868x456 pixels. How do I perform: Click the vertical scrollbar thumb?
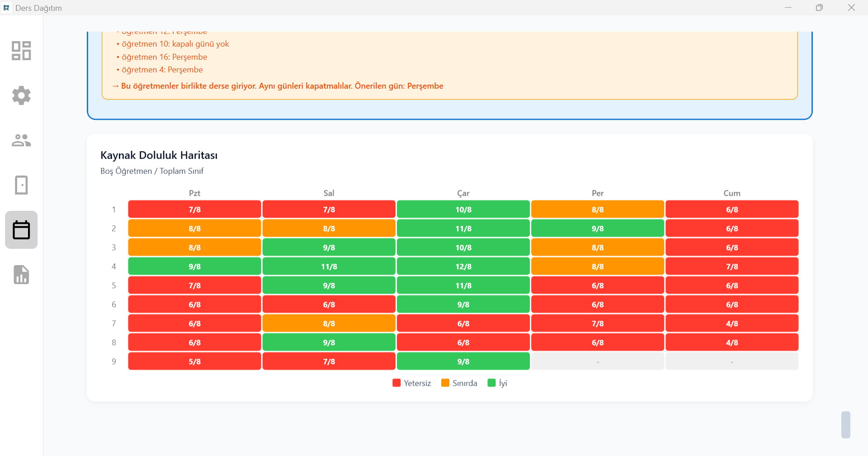pyautogui.click(x=845, y=424)
